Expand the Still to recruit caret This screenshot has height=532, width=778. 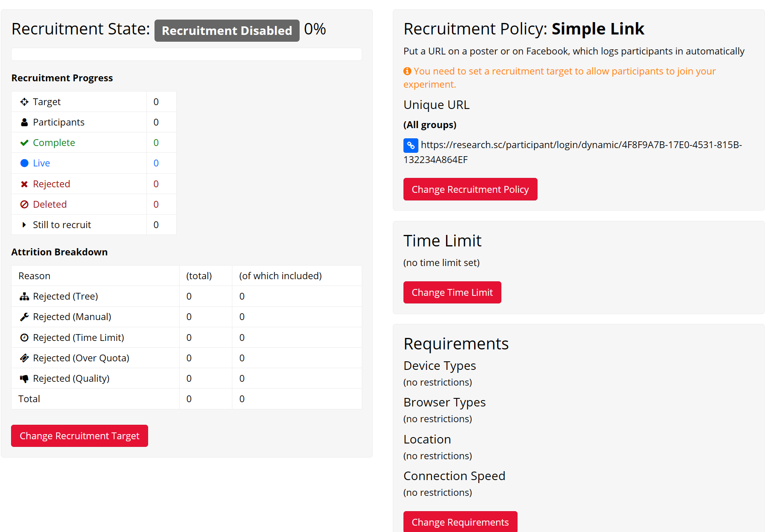tap(24, 225)
